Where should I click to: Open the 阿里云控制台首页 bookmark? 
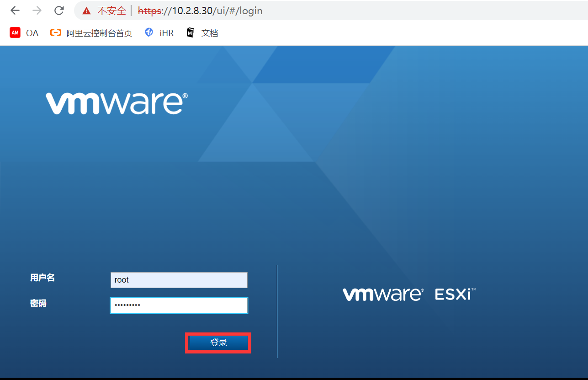[99, 33]
